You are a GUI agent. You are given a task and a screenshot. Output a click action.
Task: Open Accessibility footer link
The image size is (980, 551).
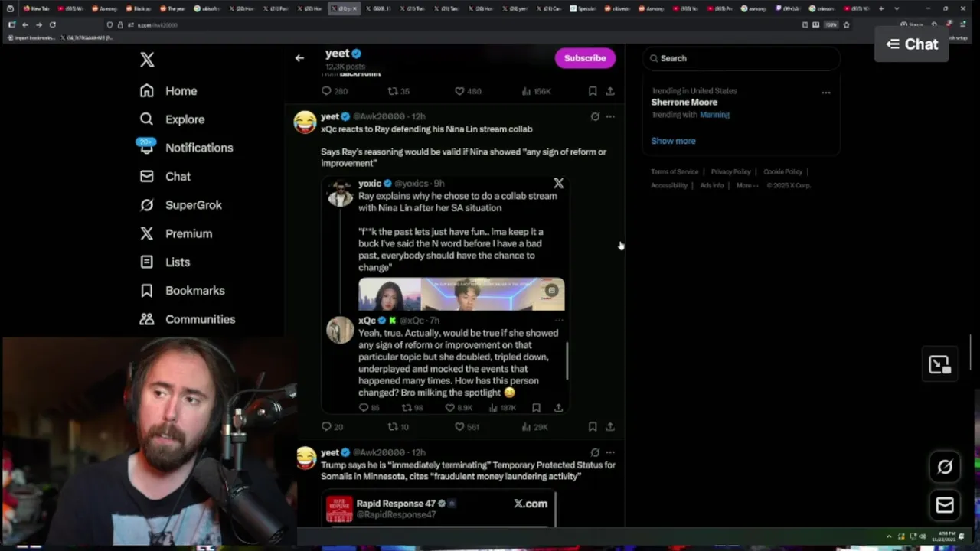click(x=669, y=185)
